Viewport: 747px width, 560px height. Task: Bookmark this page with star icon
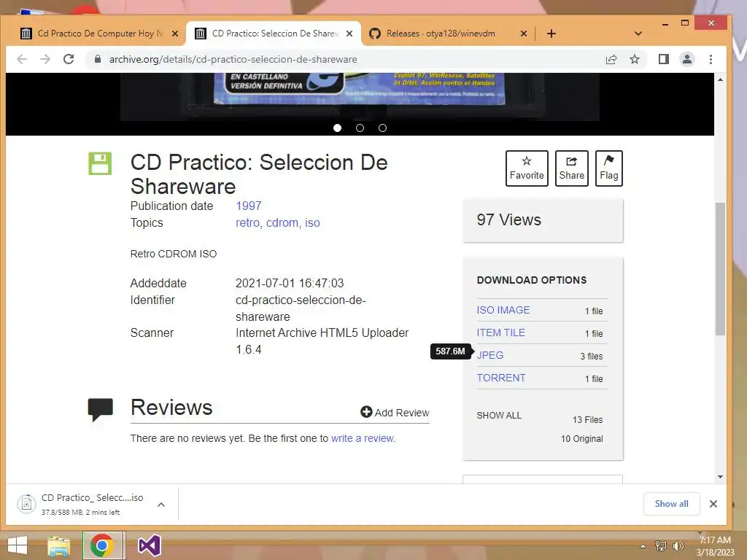[x=635, y=59]
